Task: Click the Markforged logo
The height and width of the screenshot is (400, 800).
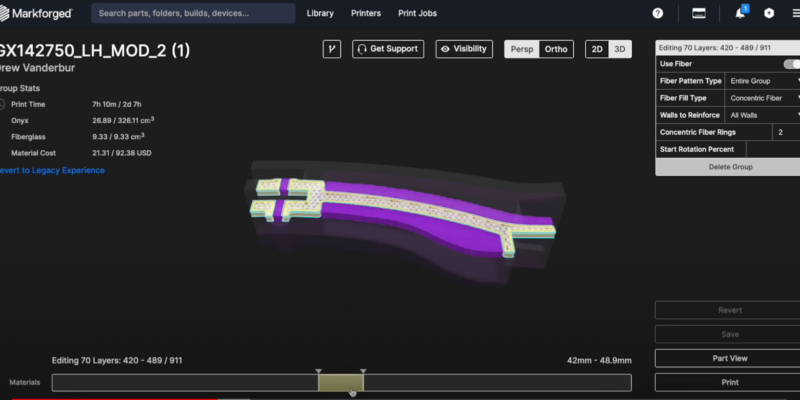Action: [x=36, y=13]
